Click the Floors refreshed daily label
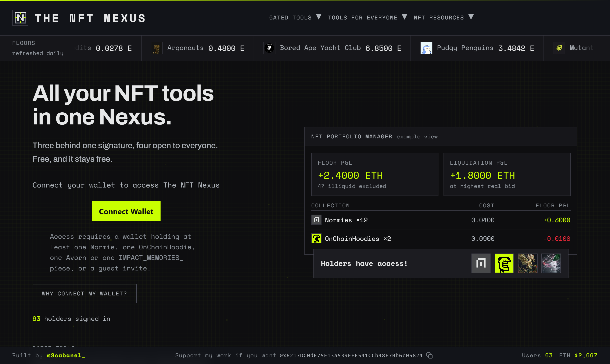 pyautogui.click(x=37, y=48)
